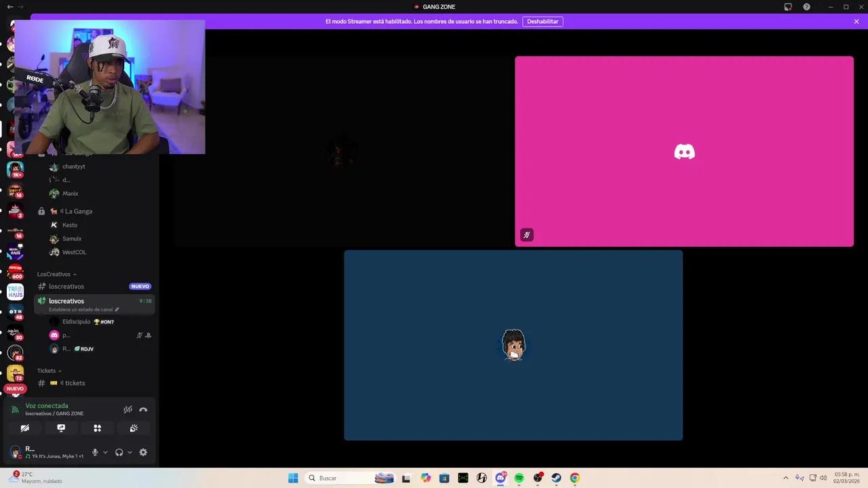The height and width of the screenshot is (488, 868).
Task: Open own user avatar in user panel
Action: click(16, 452)
